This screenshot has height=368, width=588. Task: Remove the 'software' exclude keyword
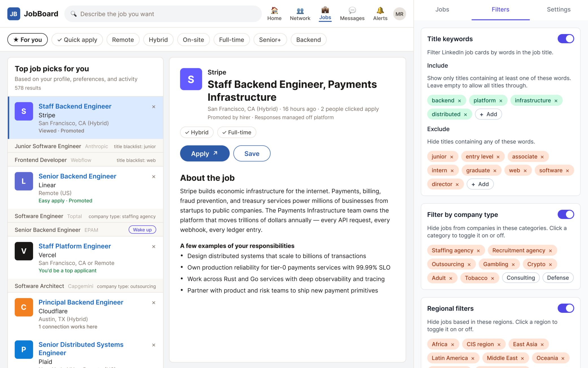tap(567, 171)
